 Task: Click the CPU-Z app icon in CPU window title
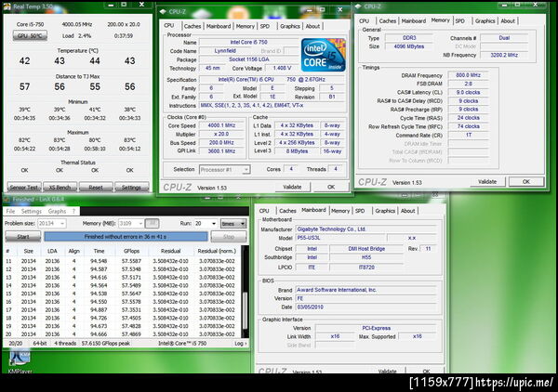163,11
